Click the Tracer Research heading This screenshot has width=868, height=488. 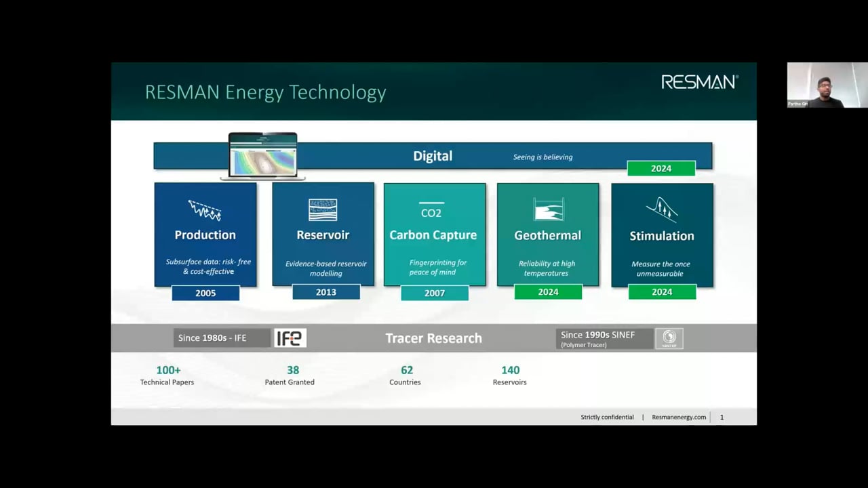[x=434, y=338]
